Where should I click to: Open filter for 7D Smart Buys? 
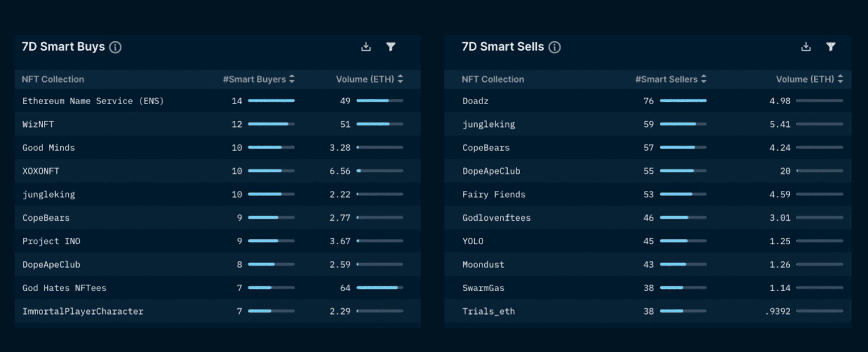tap(391, 47)
